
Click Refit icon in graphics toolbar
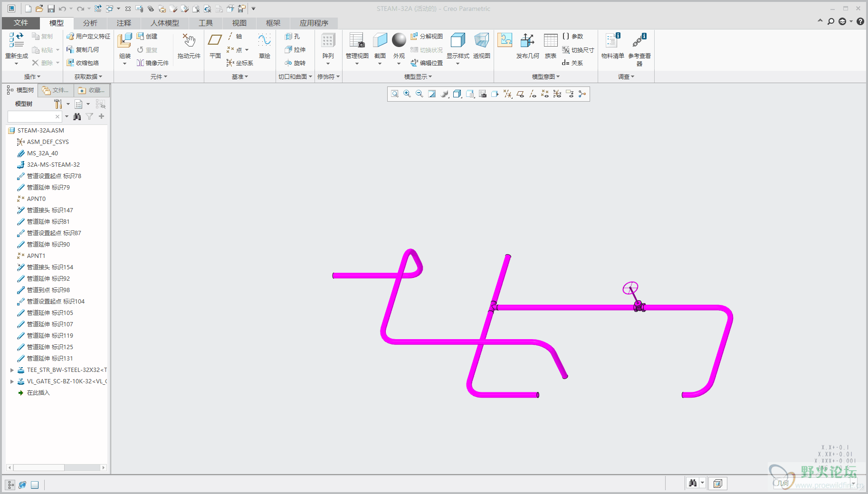coord(395,94)
